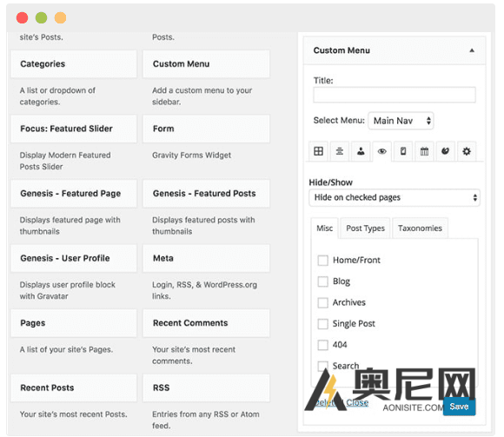Collapse the Custom Menu widget arrow
This screenshot has width=504, height=437.
tap(472, 50)
